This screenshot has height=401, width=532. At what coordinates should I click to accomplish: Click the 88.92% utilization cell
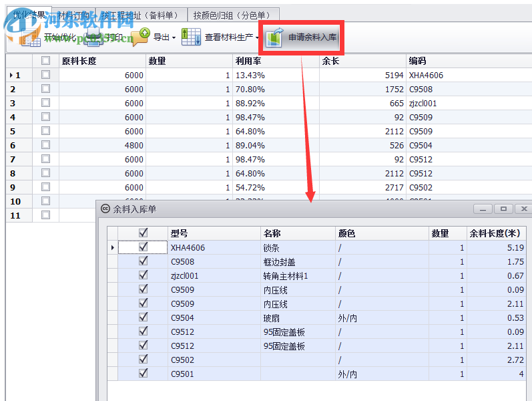pos(276,104)
